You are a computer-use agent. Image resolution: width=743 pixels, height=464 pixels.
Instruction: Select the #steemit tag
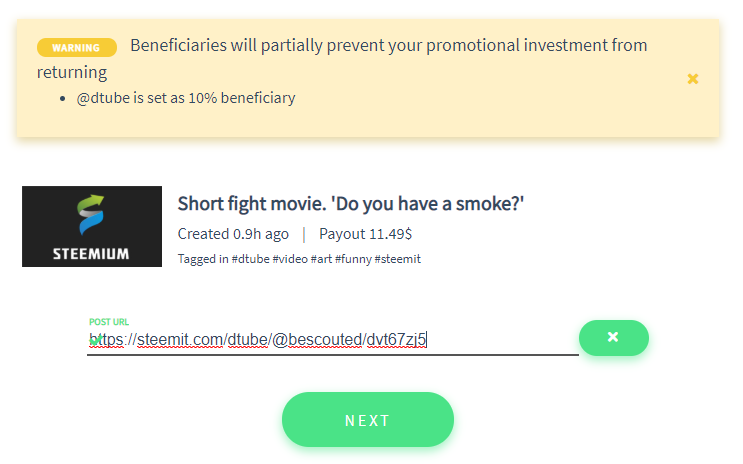click(x=398, y=259)
